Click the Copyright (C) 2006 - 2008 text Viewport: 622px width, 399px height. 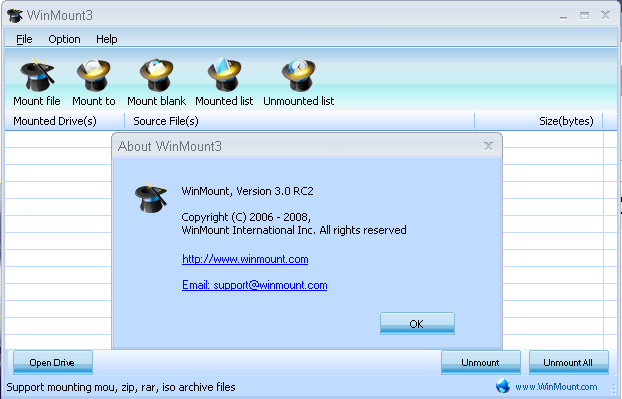click(246, 217)
